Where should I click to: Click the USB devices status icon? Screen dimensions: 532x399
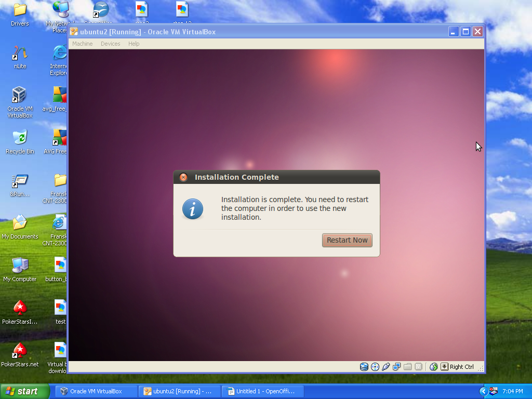point(385,367)
